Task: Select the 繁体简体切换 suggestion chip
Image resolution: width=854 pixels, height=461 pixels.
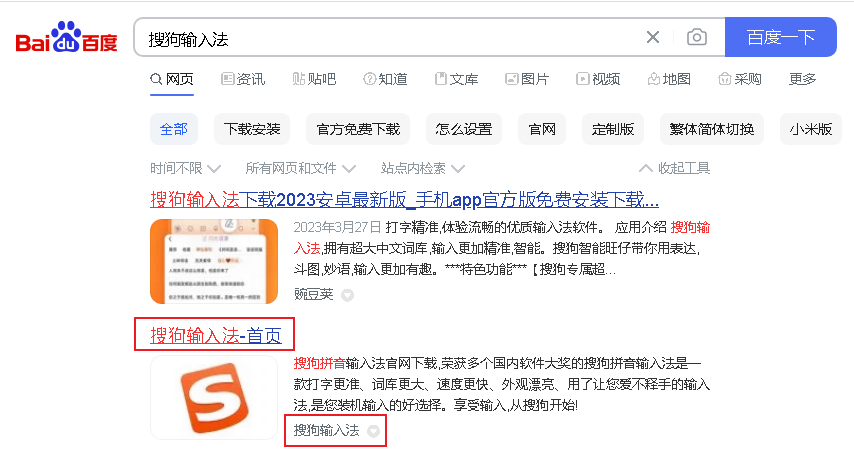Action: (x=711, y=129)
